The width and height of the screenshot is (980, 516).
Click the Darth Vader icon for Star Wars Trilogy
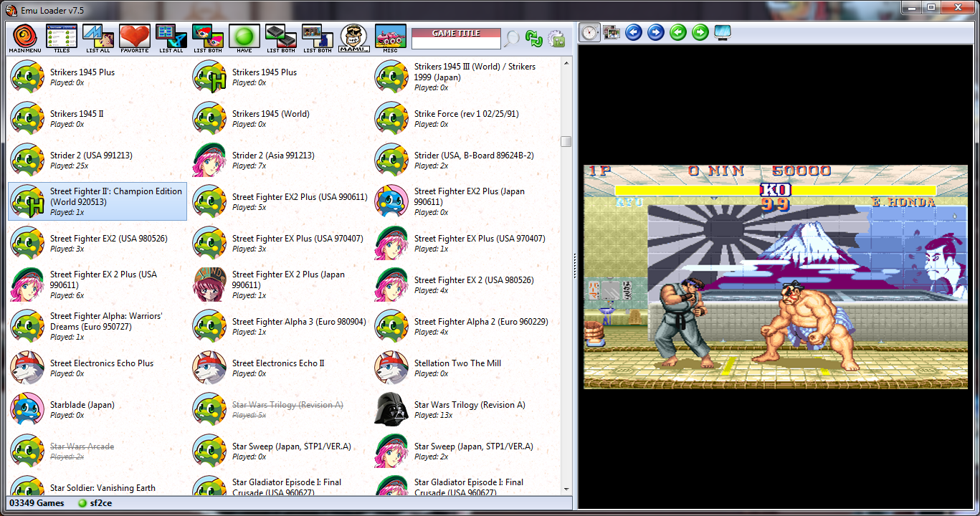pos(391,410)
